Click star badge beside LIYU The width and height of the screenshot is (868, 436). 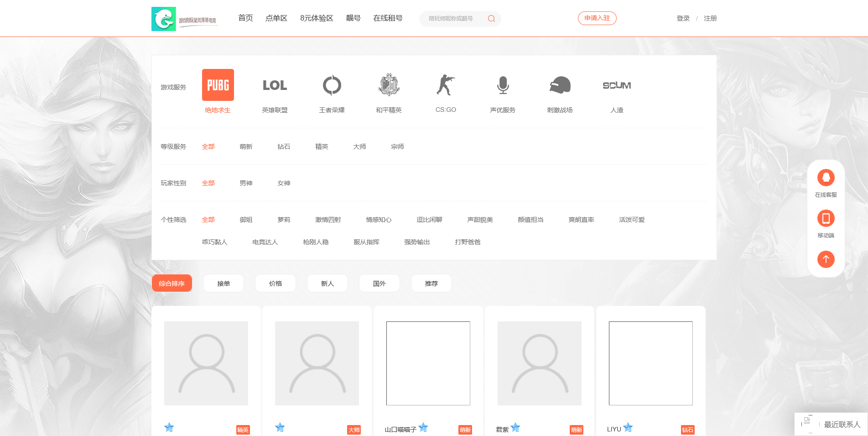[x=628, y=427]
